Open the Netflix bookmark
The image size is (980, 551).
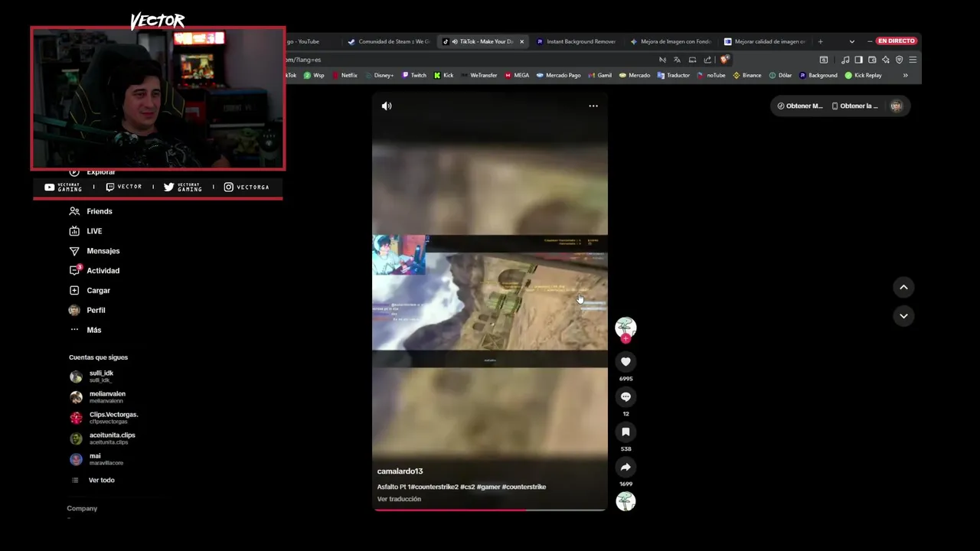click(345, 76)
